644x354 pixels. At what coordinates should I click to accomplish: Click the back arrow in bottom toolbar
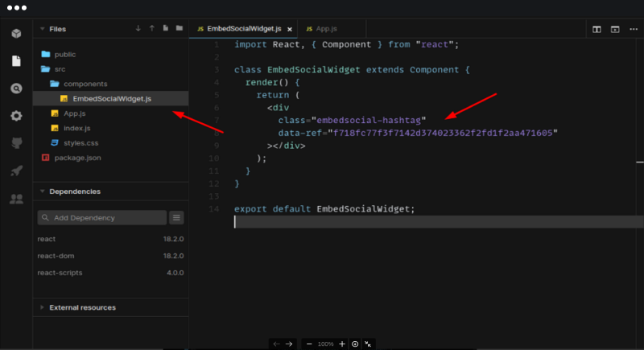point(276,344)
